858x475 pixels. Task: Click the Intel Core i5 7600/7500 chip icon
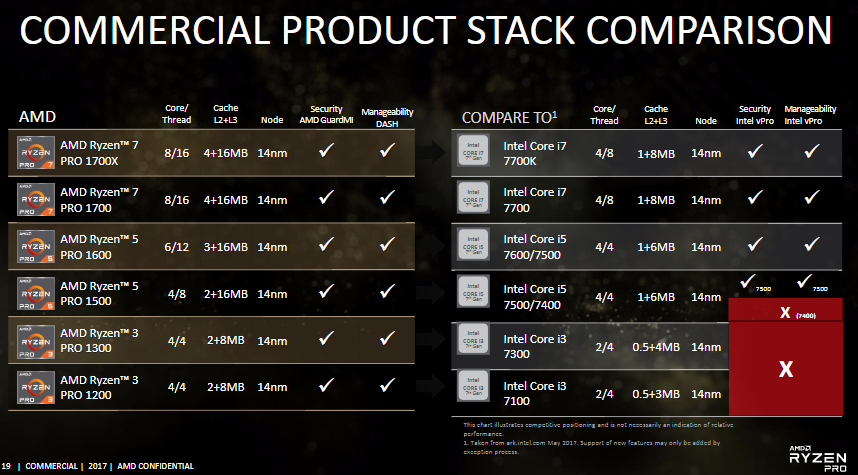click(x=473, y=244)
